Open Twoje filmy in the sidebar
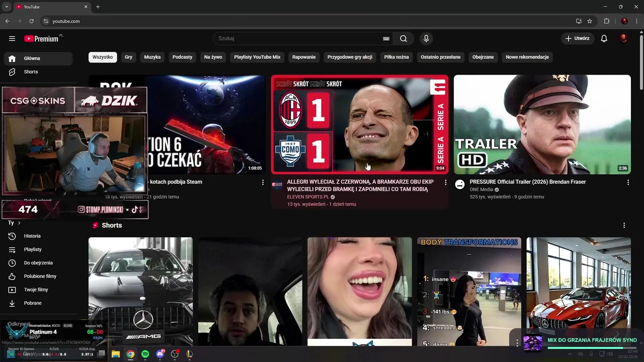Screen dimensions: 644x362 coord(38,290)
